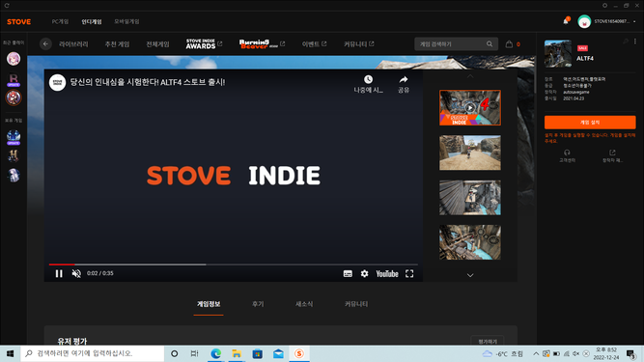The height and width of the screenshot is (362, 644).
Task: Click the STOVE INDIE channel avatar in video
Action: pos(57,82)
